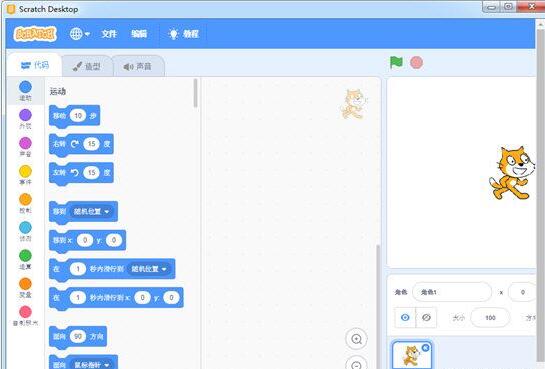Open the 文件 (File) menu
The width and height of the screenshot is (545, 369).
(109, 34)
